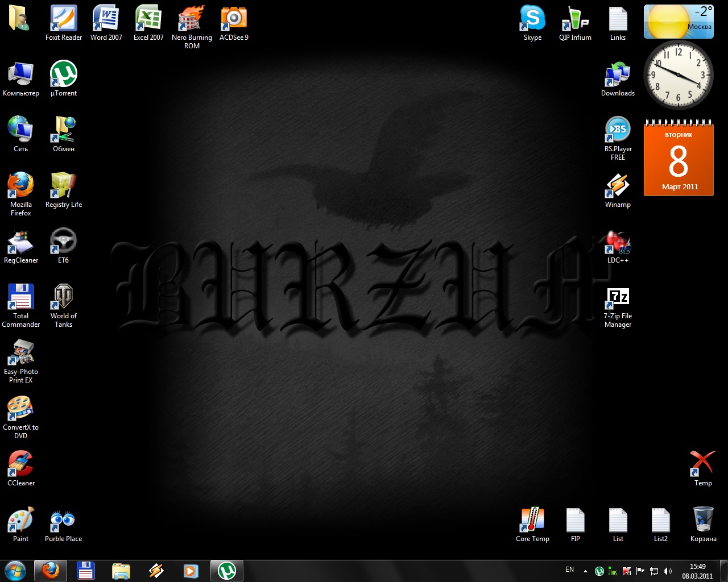The width and height of the screenshot is (728, 582).
Task: Click the analog clock gadget
Action: pos(678,75)
